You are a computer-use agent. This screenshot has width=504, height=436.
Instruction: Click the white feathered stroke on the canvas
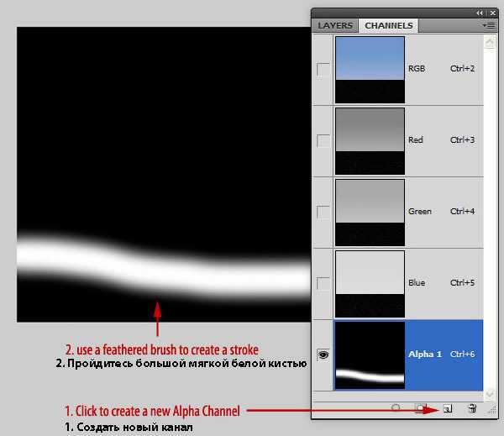pyautogui.click(x=164, y=267)
